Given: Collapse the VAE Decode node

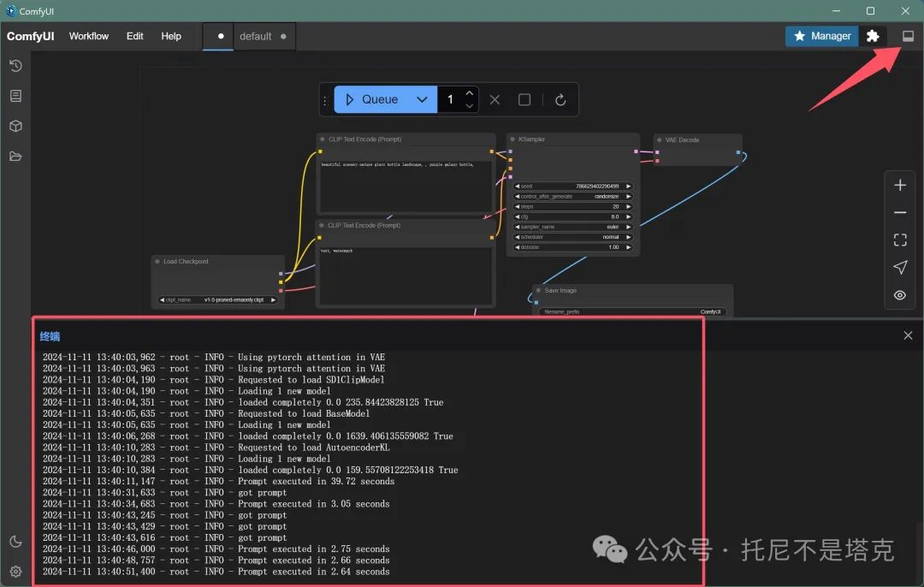Looking at the screenshot, I should pos(659,140).
